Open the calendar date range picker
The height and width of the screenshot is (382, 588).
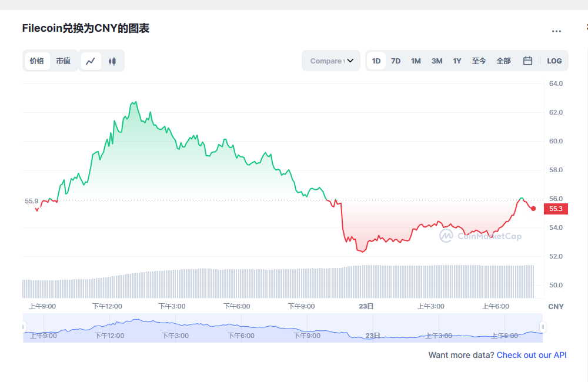(527, 61)
